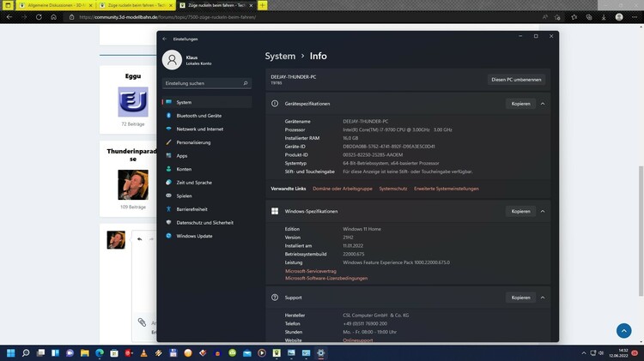Copy the Support info with Kopieren
The image size is (644, 361).
520,298
